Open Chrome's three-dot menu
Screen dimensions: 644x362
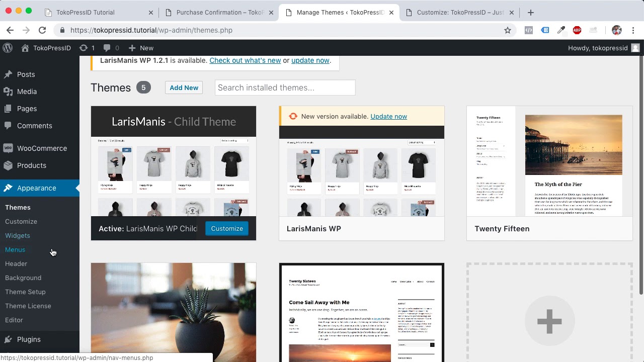pos(634,30)
